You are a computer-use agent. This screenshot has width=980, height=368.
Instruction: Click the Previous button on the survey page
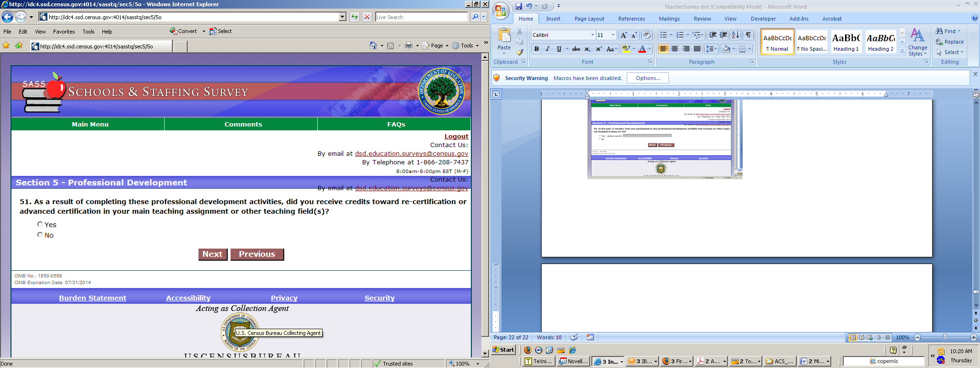[x=257, y=254]
